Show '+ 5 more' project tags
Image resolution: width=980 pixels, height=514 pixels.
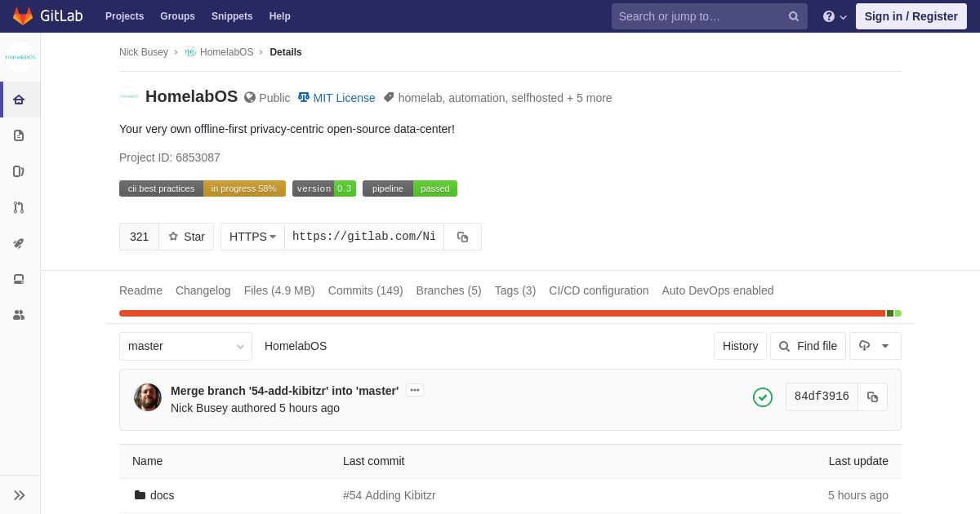(590, 98)
